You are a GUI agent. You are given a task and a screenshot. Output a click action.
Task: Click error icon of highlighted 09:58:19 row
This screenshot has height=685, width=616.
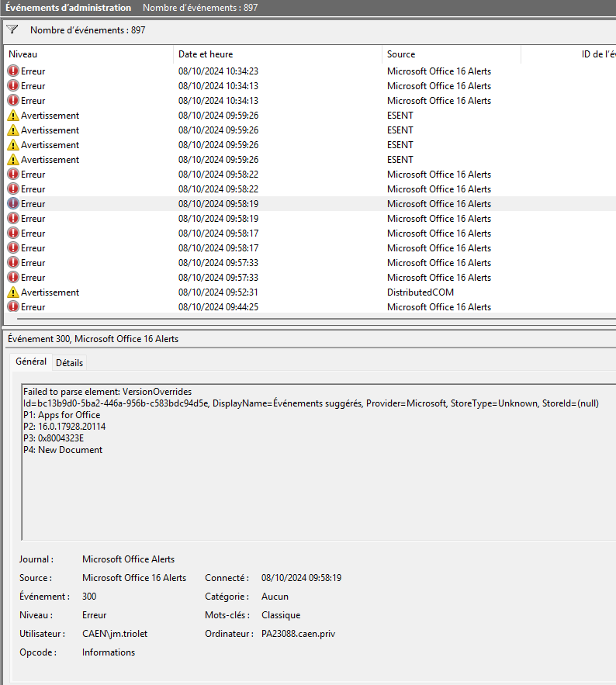[13, 203]
